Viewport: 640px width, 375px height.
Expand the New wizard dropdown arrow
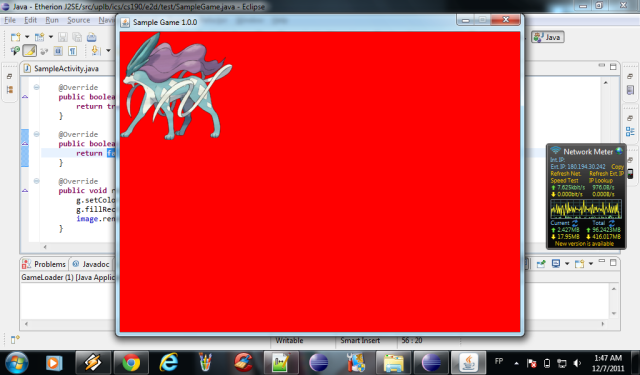point(27,37)
